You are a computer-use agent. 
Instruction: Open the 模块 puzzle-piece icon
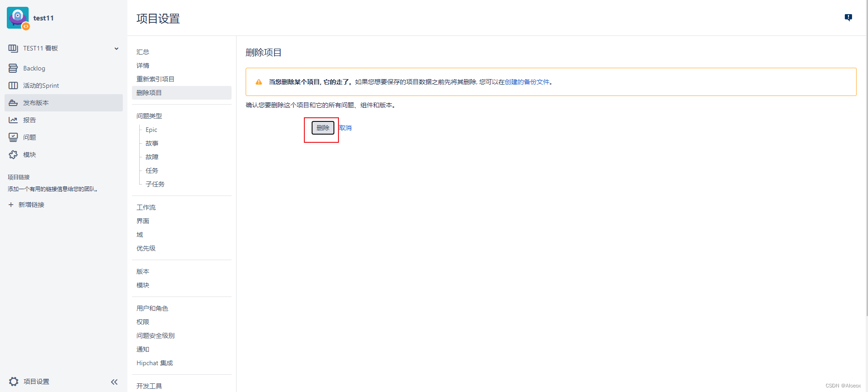[x=13, y=155]
